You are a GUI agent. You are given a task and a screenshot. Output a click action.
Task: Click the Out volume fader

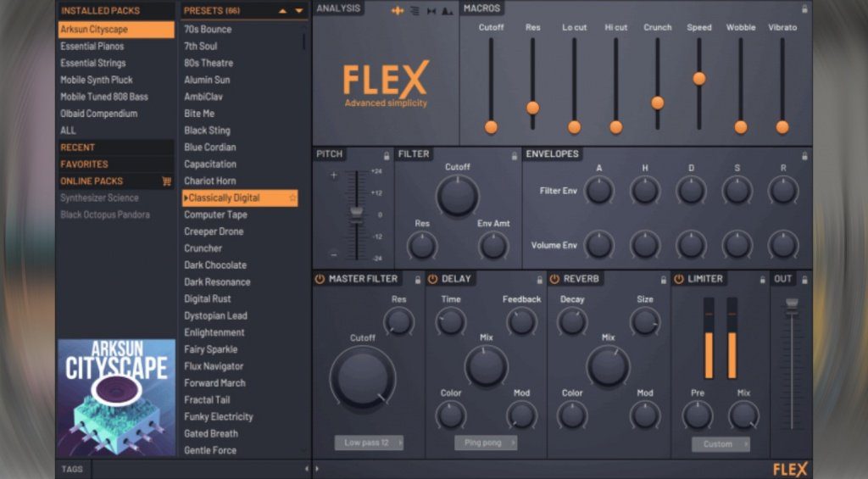[793, 304]
